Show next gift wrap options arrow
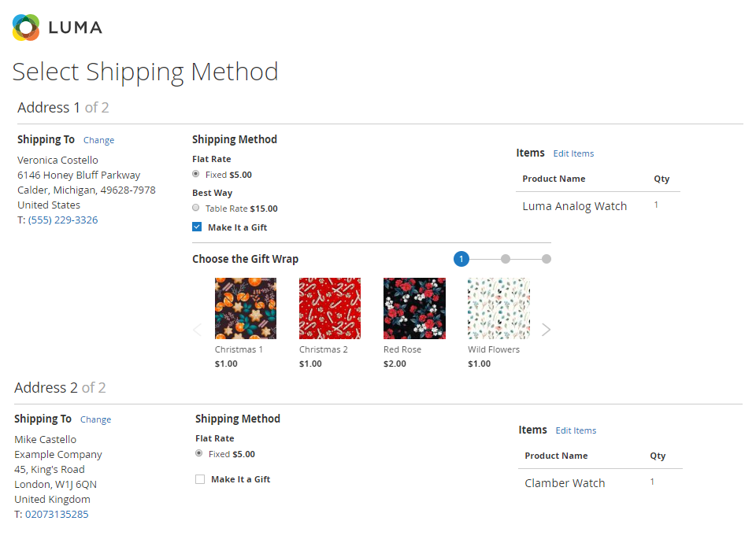Viewport: 756px width, 554px height. 547,330
